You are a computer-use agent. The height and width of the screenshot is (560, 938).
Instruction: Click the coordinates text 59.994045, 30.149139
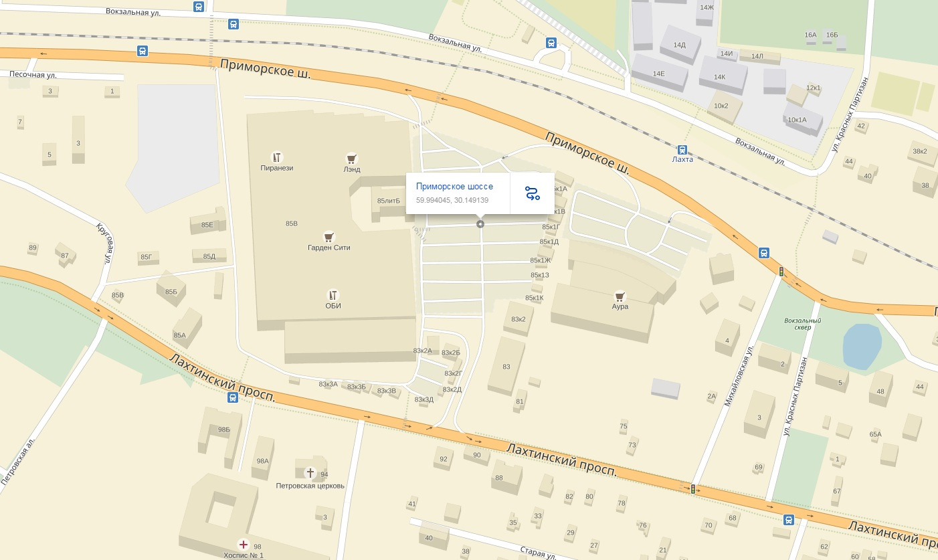452,200
